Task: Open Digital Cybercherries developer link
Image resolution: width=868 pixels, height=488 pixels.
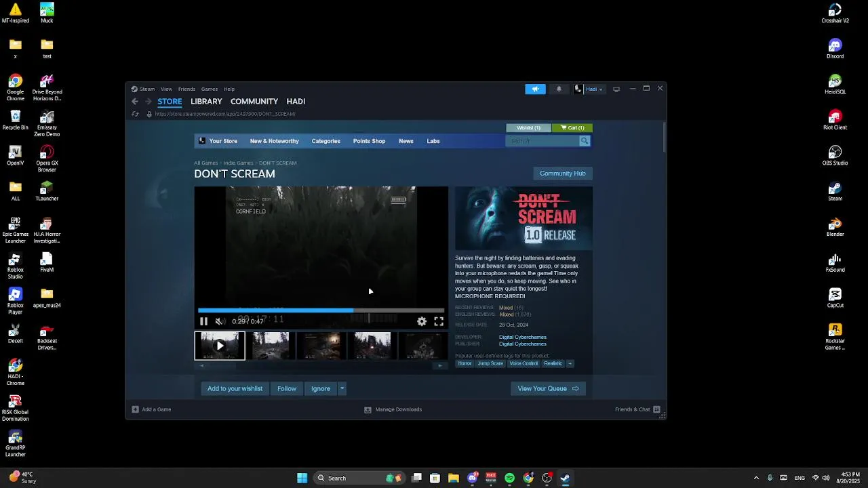Action: point(522,337)
